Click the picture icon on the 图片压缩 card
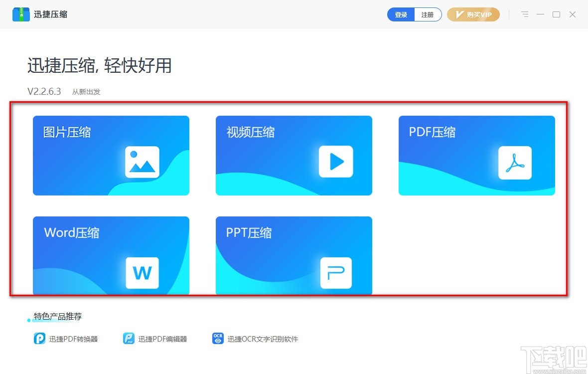This screenshot has width=588, height=374. click(143, 161)
